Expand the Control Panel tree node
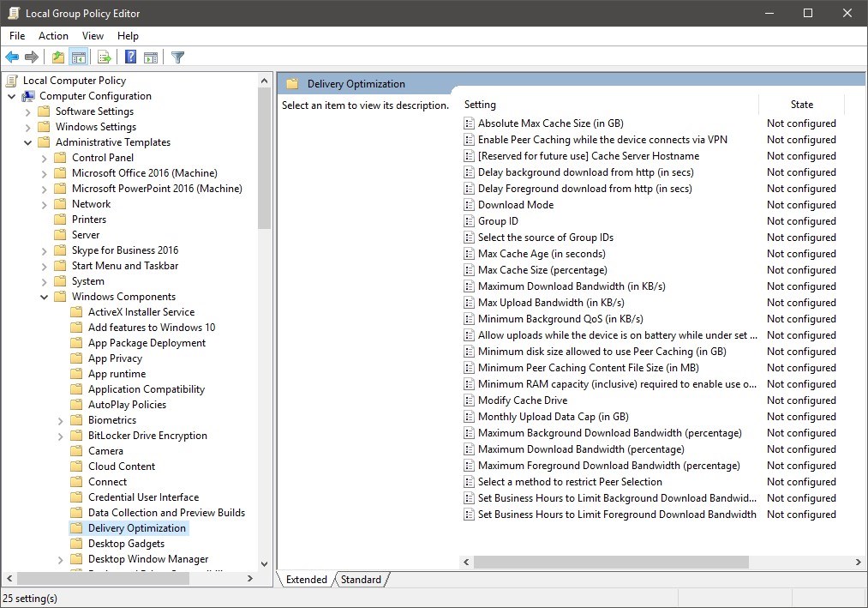868x608 pixels. tap(45, 158)
